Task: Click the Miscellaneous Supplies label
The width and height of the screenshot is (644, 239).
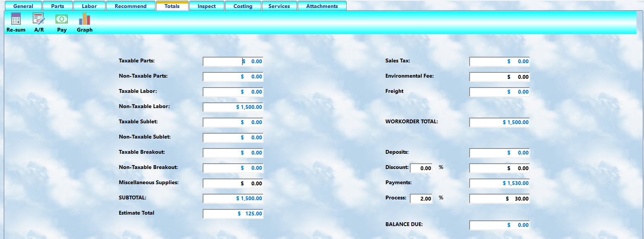Action: pos(149,182)
